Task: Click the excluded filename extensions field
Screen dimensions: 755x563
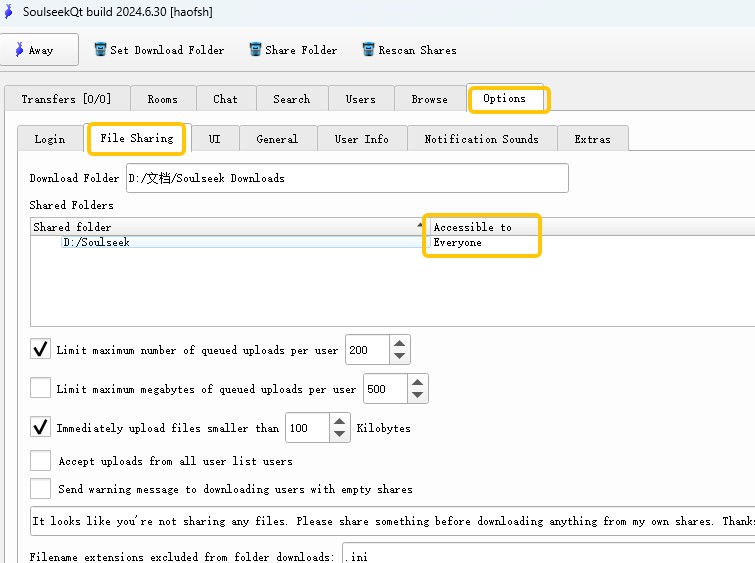Action: click(549, 554)
